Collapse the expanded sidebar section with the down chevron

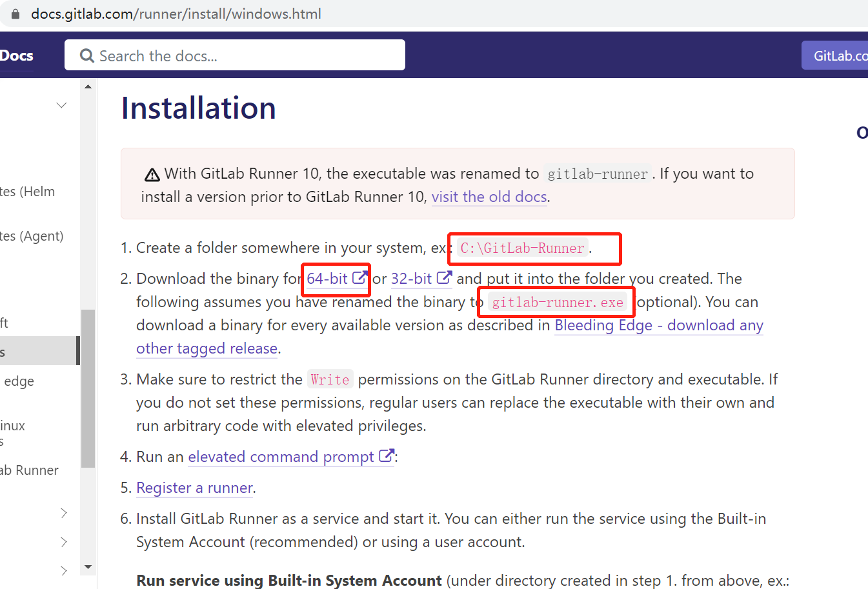coord(61,105)
